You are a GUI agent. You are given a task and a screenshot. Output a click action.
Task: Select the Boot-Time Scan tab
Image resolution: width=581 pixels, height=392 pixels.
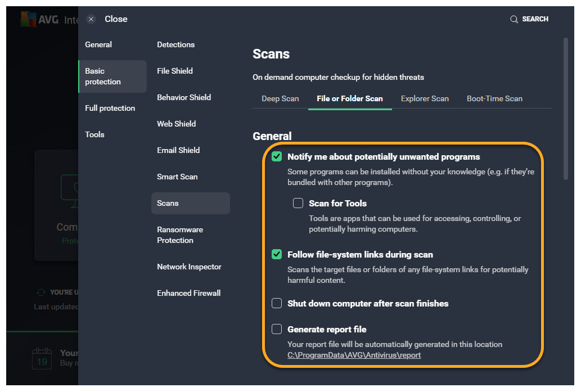pyautogui.click(x=494, y=98)
